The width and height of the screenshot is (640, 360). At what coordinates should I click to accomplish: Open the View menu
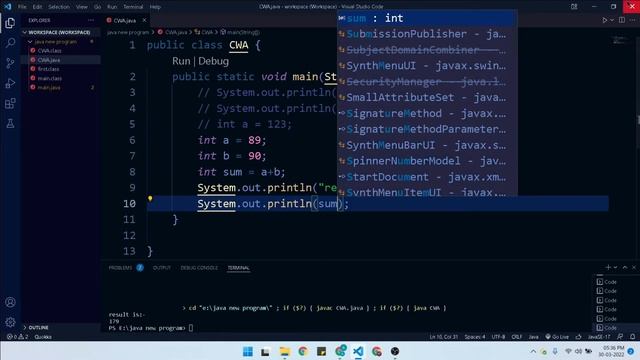pyautogui.click(x=82, y=7)
